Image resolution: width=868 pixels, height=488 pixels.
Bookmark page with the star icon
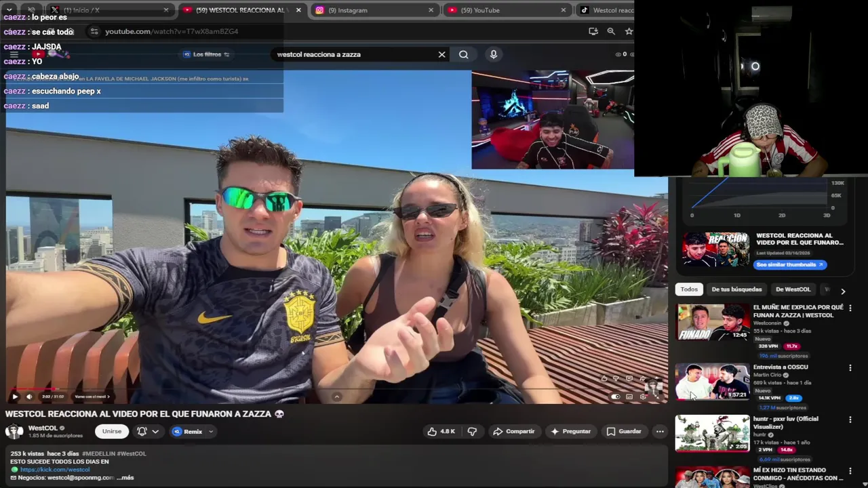point(629,31)
